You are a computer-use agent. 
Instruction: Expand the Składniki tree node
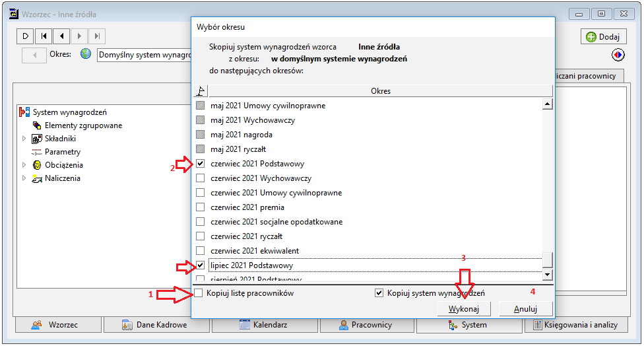point(24,139)
